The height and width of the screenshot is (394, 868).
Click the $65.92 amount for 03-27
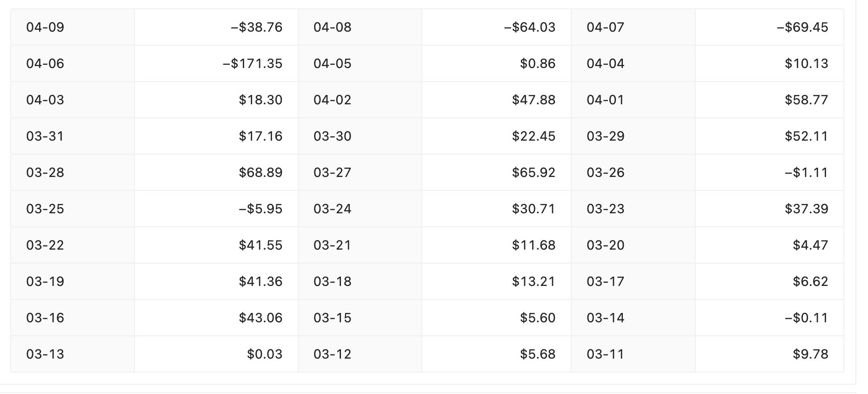pos(534,172)
